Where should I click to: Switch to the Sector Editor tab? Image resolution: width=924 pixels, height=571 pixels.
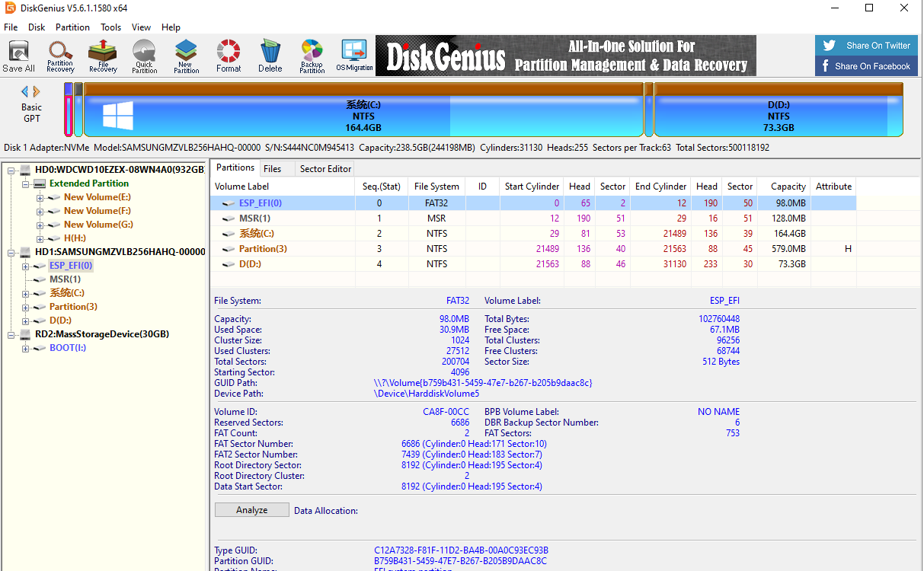326,169
